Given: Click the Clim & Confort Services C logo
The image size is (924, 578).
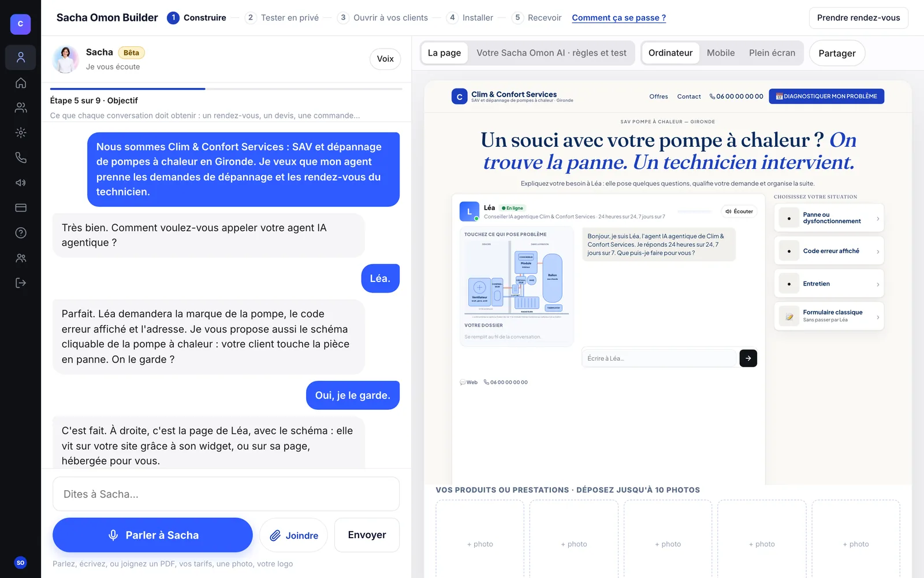Looking at the screenshot, I should click(x=459, y=97).
